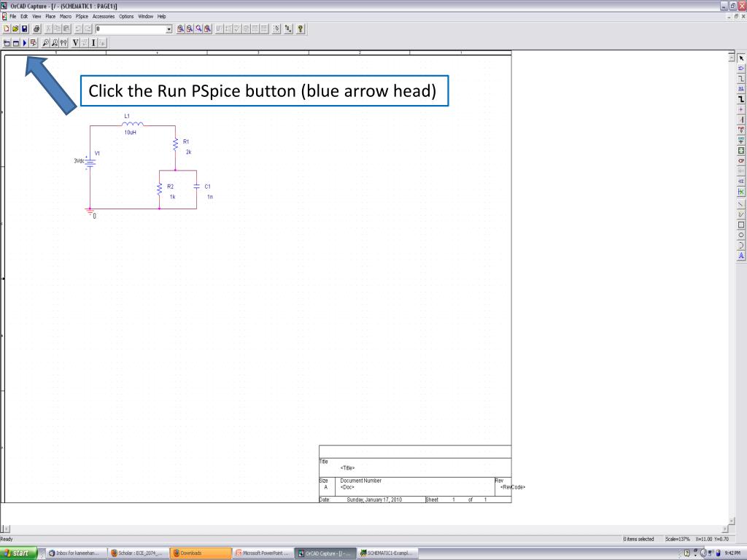Select the Place Hierarchical Block tool

(741, 150)
